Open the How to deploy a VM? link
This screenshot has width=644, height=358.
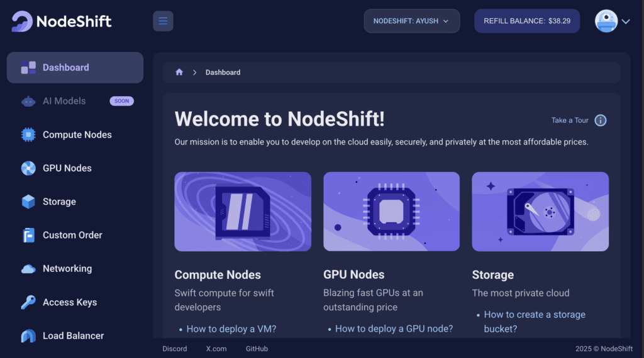[x=231, y=329]
